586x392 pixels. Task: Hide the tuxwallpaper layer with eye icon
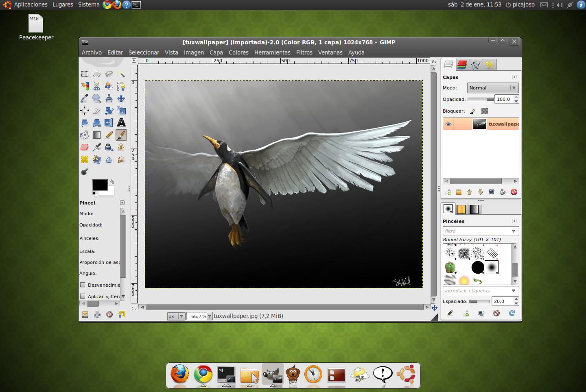(x=448, y=124)
